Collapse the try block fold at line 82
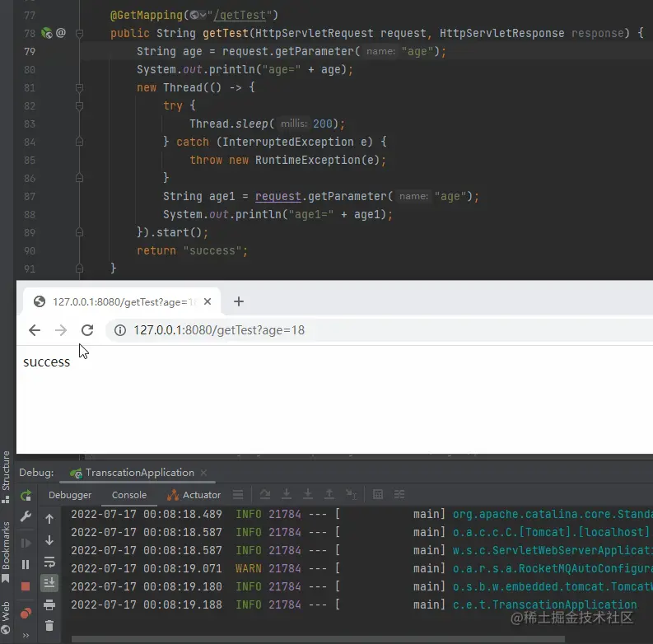The height and width of the screenshot is (644, 653). click(80, 105)
